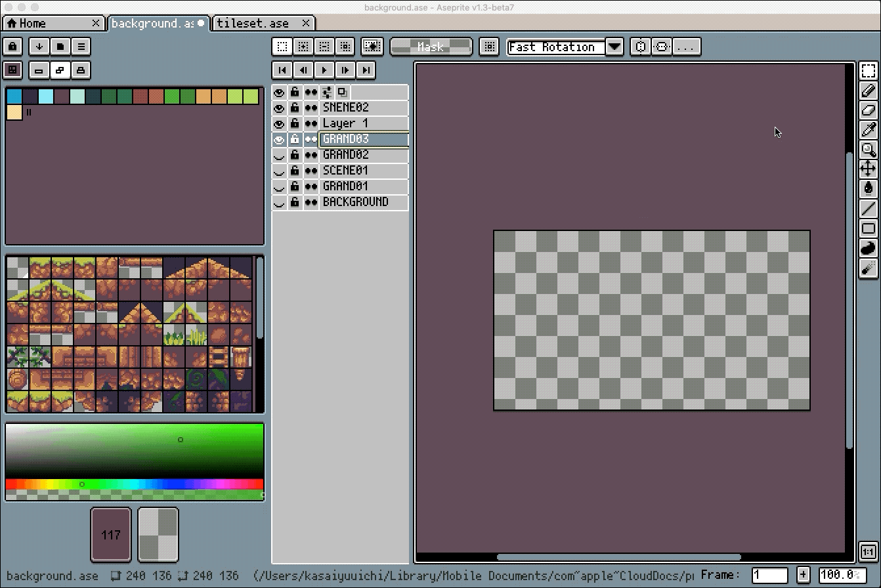Click the Frame number input field
This screenshot has height=588, width=881.
769,575
